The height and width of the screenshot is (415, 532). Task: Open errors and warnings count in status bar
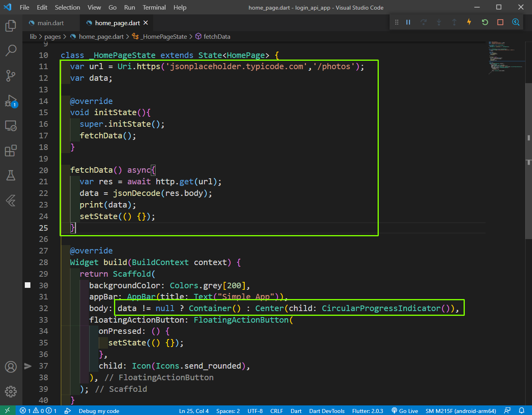[38, 411]
